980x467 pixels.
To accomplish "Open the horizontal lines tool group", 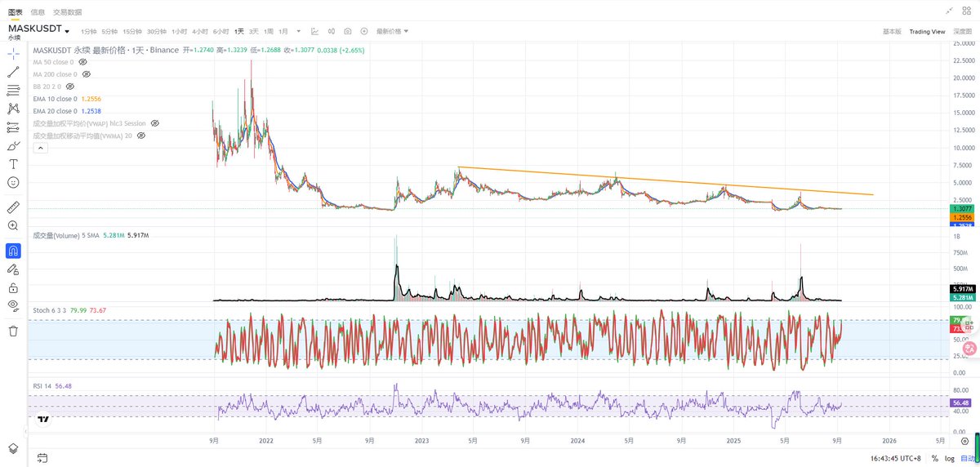I will pyautogui.click(x=13, y=90).
